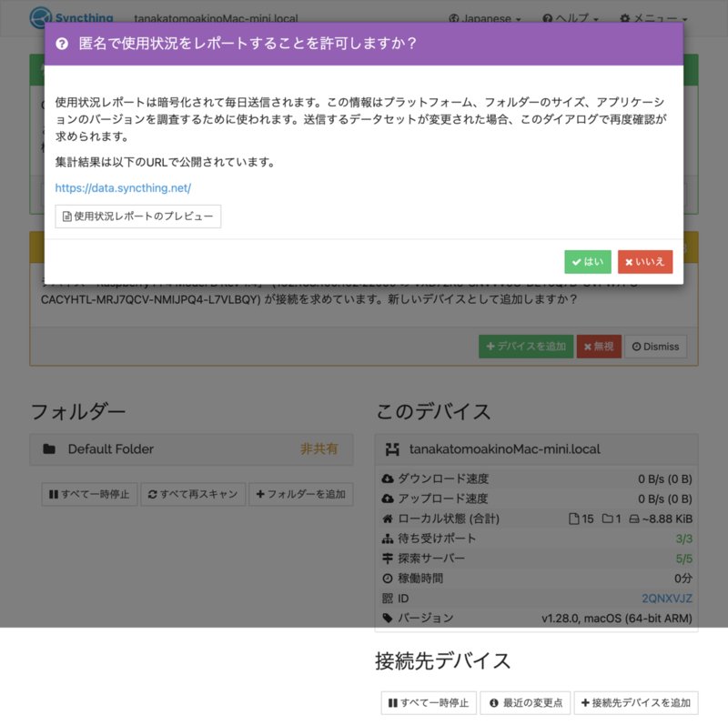Click デバイスを追加 green button
This screenshot has width=728, height=725.
tap(526, 347)
